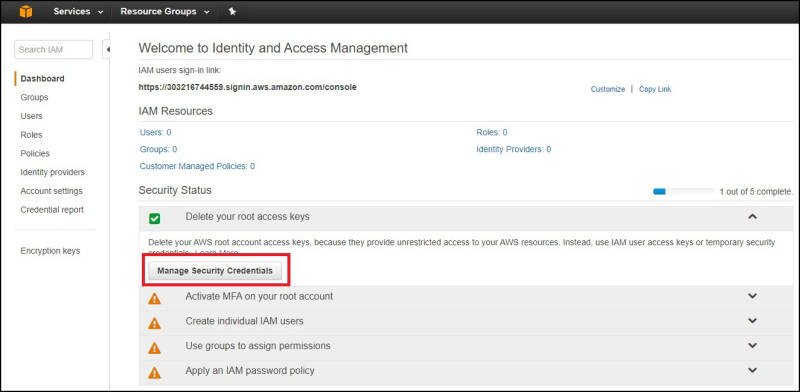Image resolution: width=800 pixels, height=392 pixels.
Task: Open Policies from the sidebar
Action: [35, 153]
